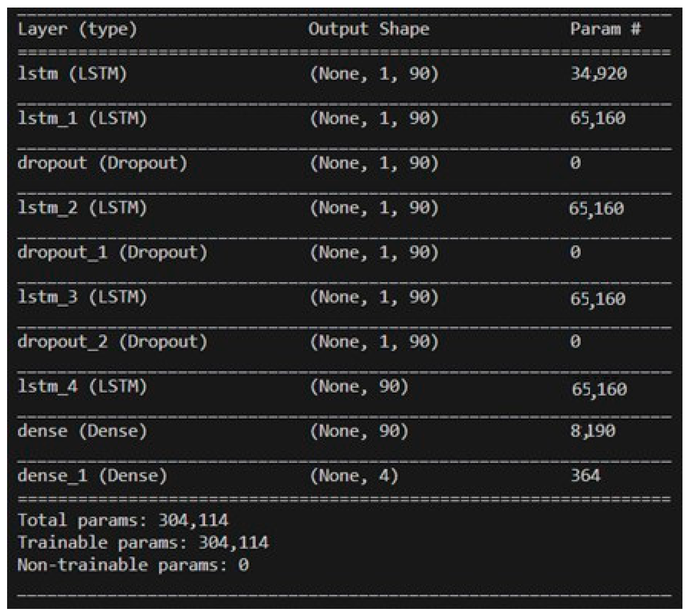Click the lstm_1 (LSTM) layer row
The width and height of the screenshot is (690, 616).
[x=82, y=118]
